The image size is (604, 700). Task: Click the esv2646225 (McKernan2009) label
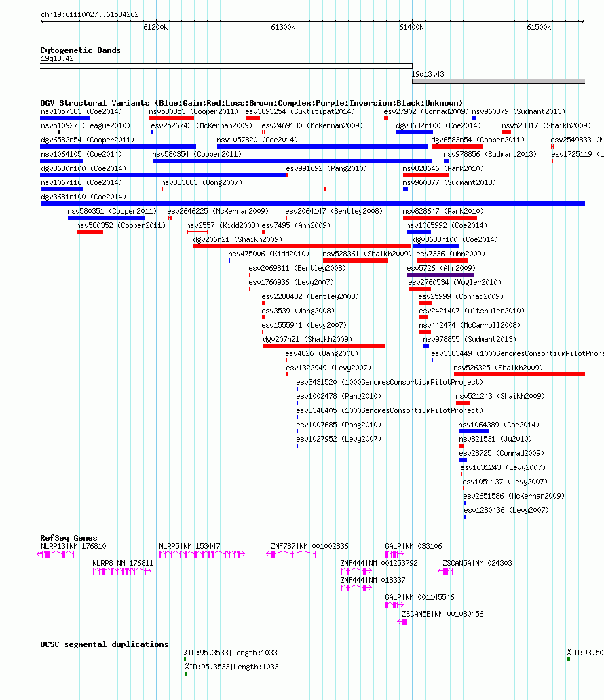tap(218, 212)
